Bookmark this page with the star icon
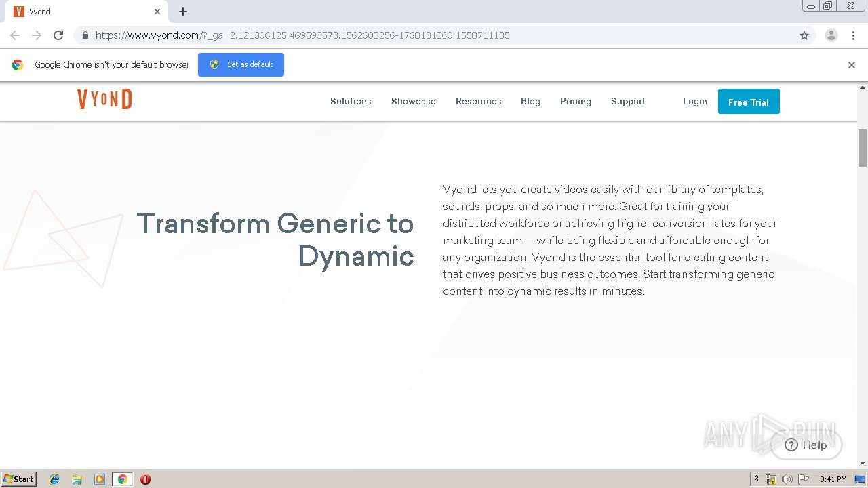The image size is (868, 488). tap(804, 35)
